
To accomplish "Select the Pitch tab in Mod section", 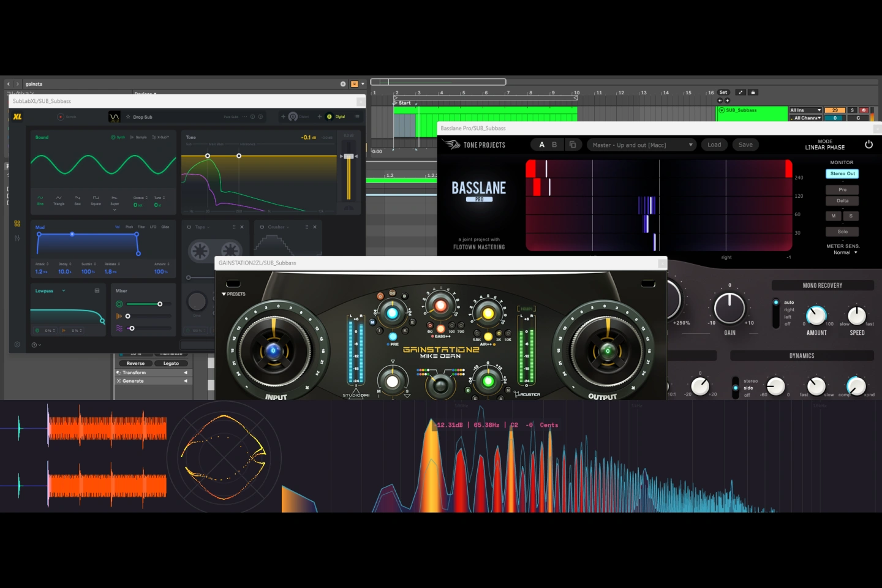I will point(129,227).
